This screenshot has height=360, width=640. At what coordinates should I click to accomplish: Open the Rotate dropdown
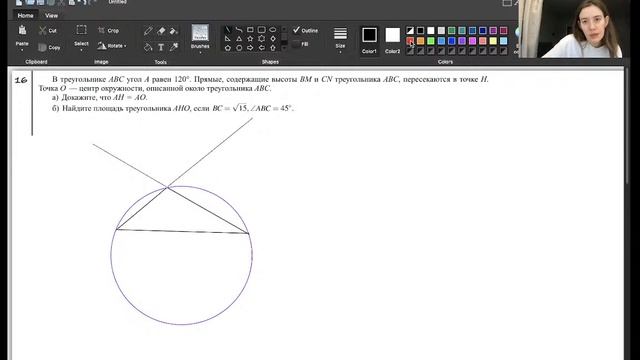(125, 46)
